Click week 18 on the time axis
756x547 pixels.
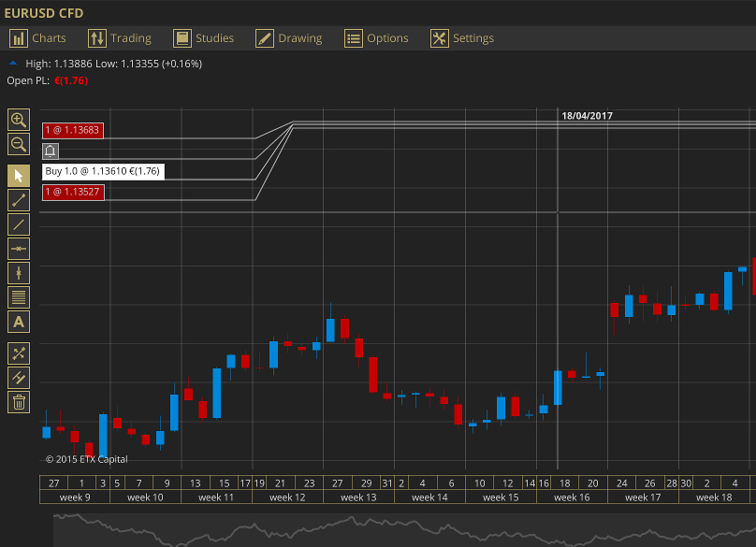(714, 497)
